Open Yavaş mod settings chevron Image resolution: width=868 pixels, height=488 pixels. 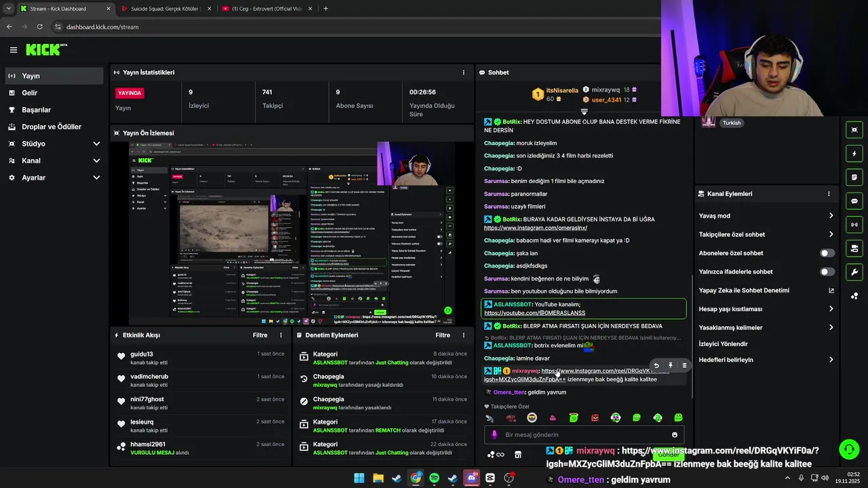tap(831, 216)
